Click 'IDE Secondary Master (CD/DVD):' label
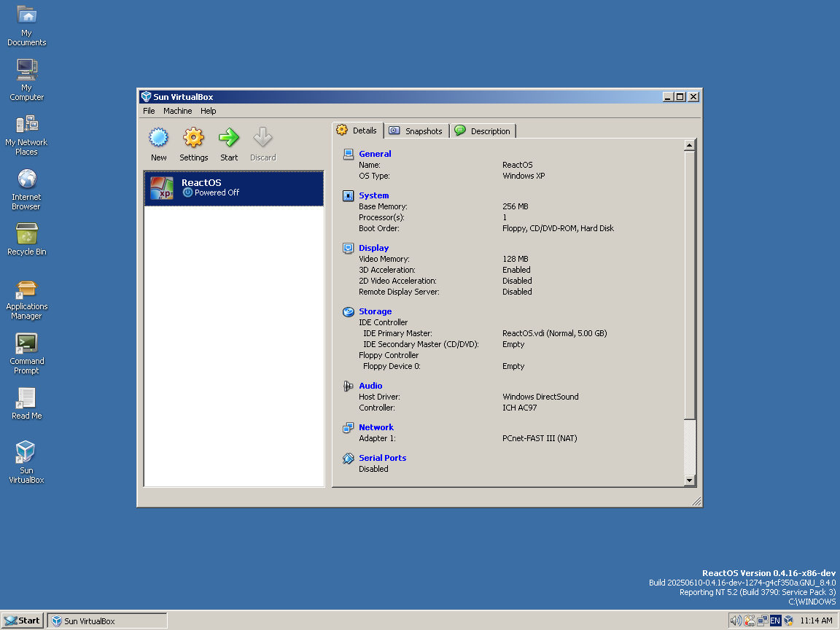 coord(421,344)
